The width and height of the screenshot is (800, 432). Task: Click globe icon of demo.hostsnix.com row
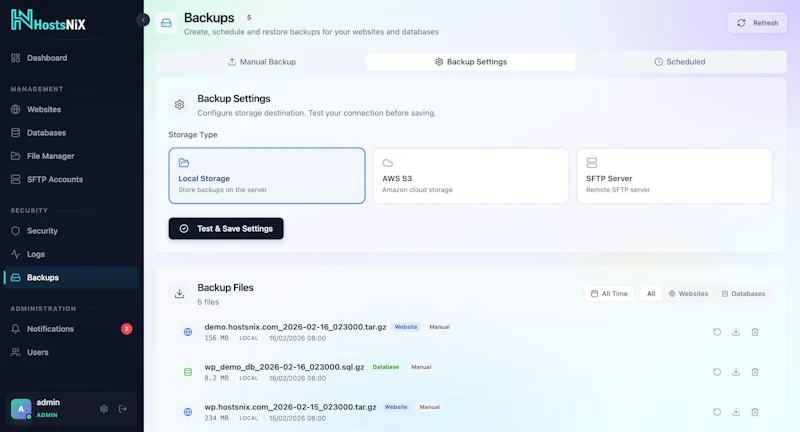[188, 332]
